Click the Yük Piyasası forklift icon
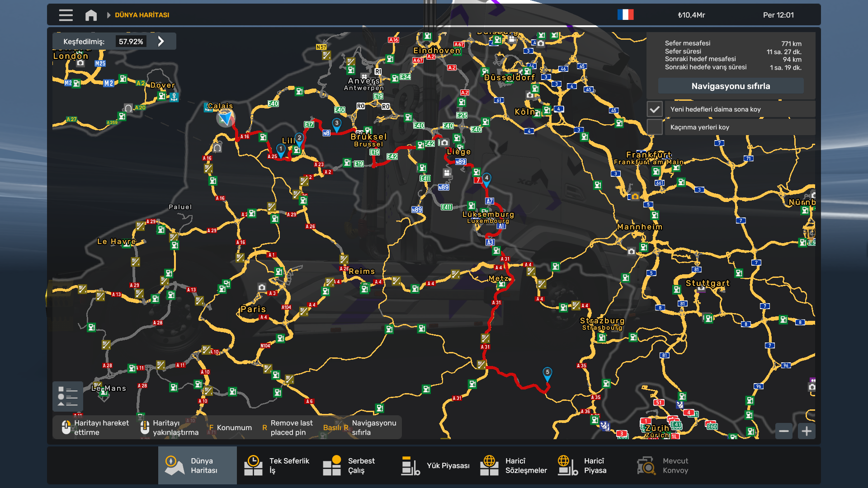The image size is (868, 488). 410,465
